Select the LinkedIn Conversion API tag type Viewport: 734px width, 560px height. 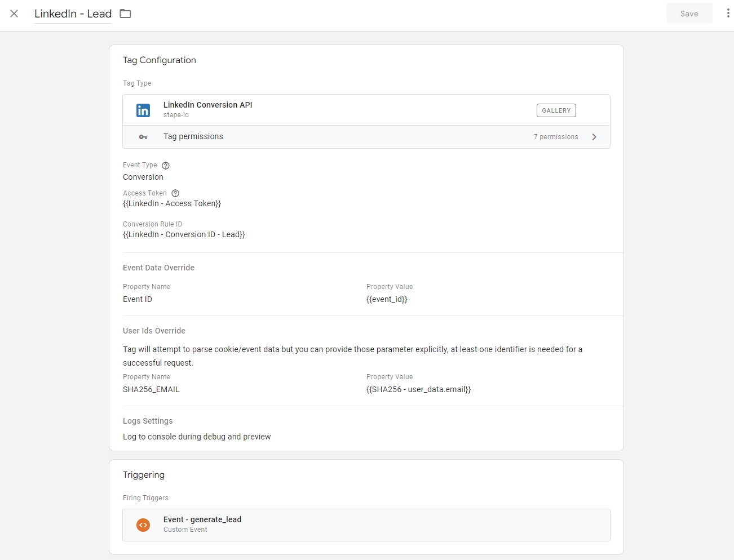(x=366, y=110)
